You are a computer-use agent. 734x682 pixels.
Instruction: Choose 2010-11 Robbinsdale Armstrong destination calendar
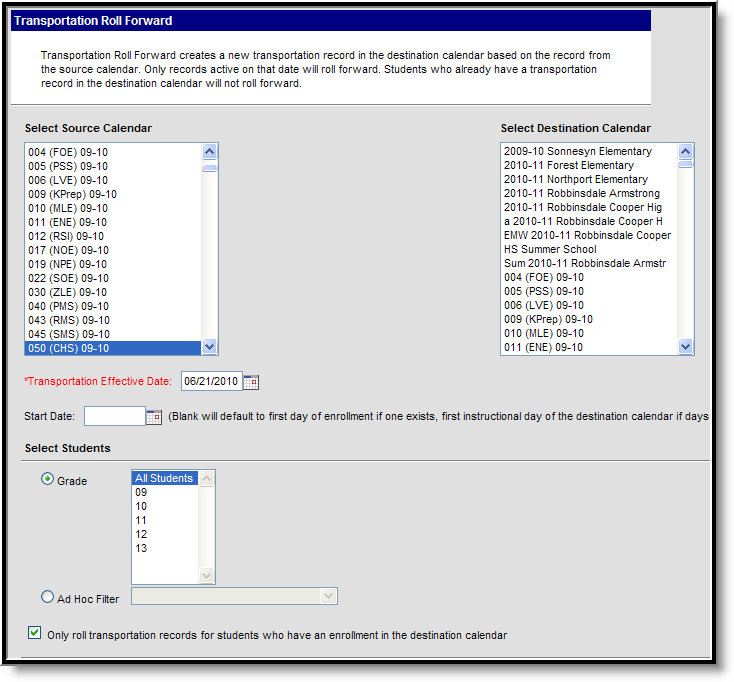coord(589,193)
